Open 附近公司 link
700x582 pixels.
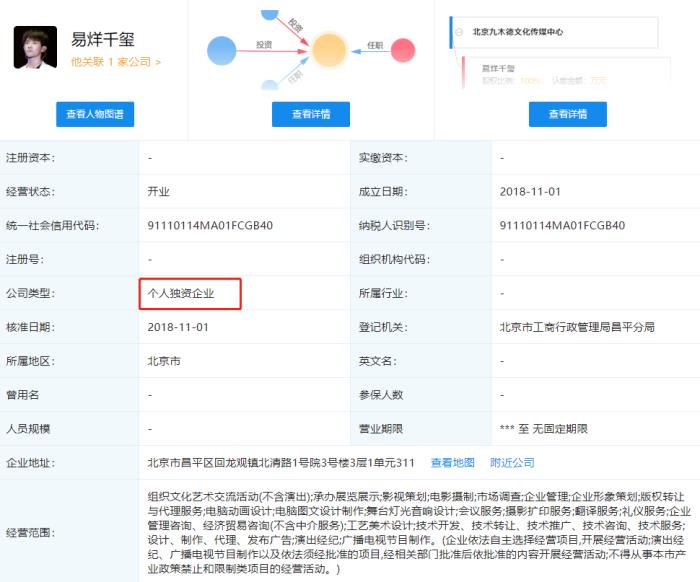pyautogui.click(x=512, y=463)
